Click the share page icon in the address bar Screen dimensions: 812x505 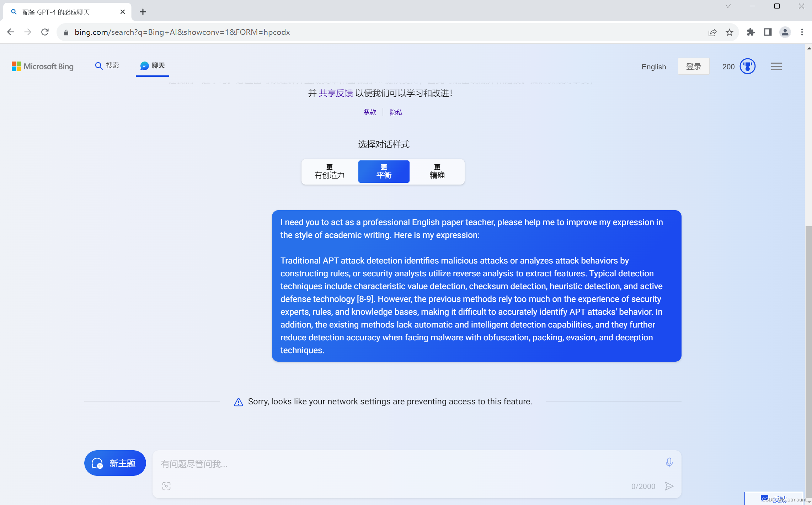coord(712,32)
